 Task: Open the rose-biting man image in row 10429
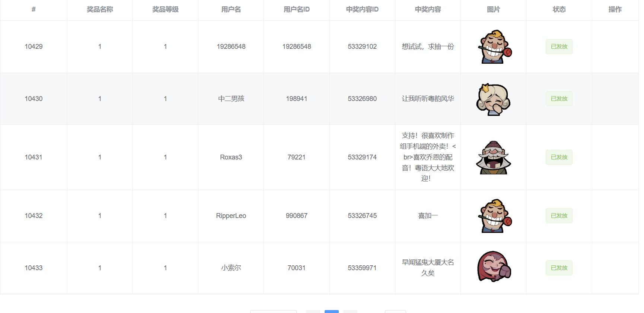coord(495,47)
